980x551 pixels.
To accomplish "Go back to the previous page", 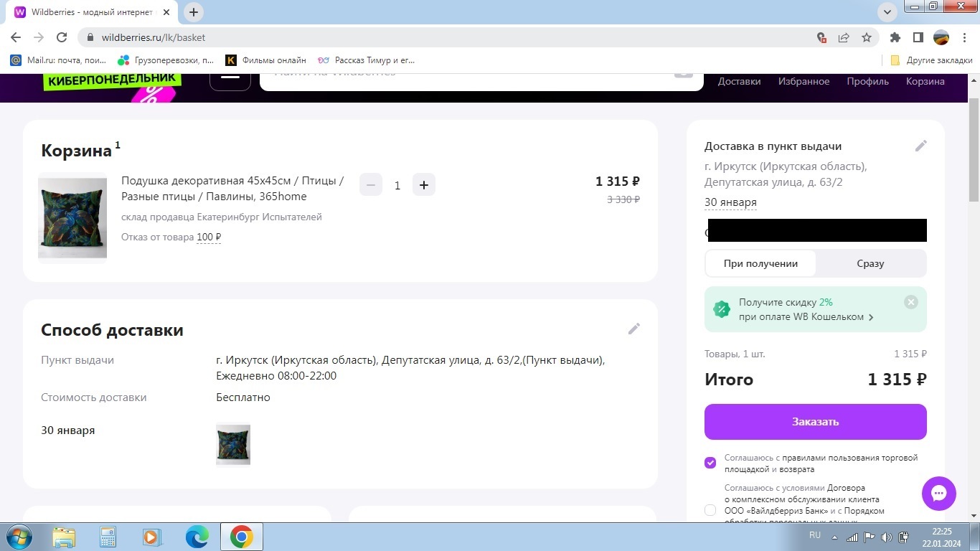I will coord(16,37).
